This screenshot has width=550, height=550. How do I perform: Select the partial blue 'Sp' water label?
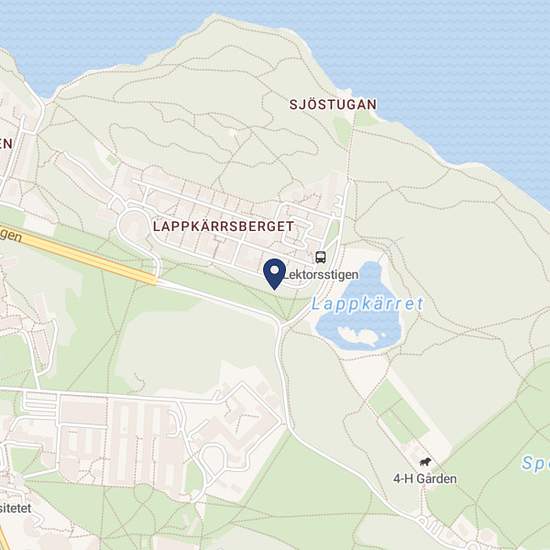535,463
